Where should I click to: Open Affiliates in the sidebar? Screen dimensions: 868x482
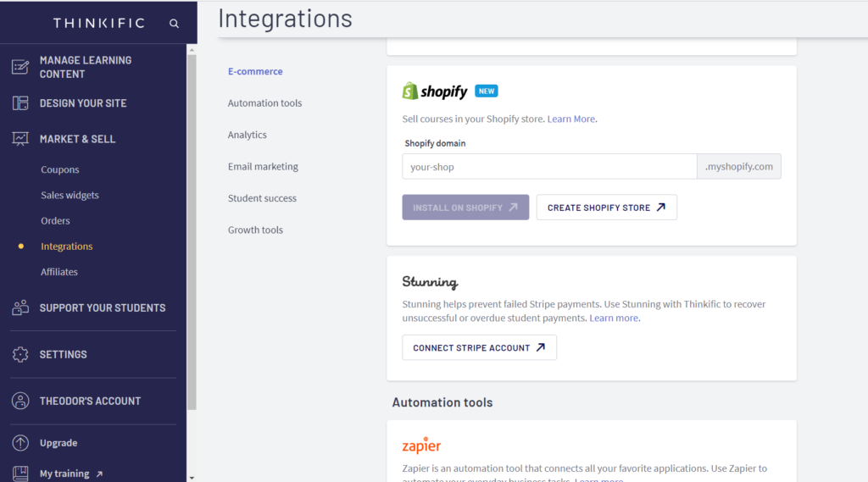click(59, 272)
